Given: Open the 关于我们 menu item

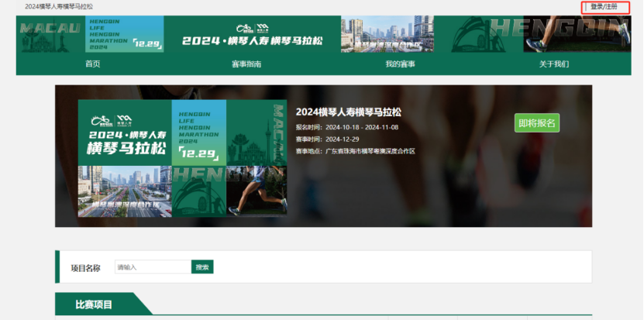Looking at the screenshot, I should [554, 64].
